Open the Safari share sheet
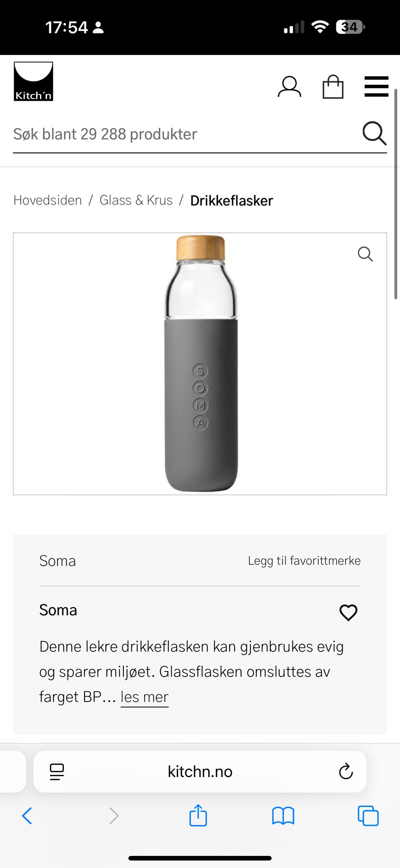This screenshot has height=868, width=400. (198, 815)
